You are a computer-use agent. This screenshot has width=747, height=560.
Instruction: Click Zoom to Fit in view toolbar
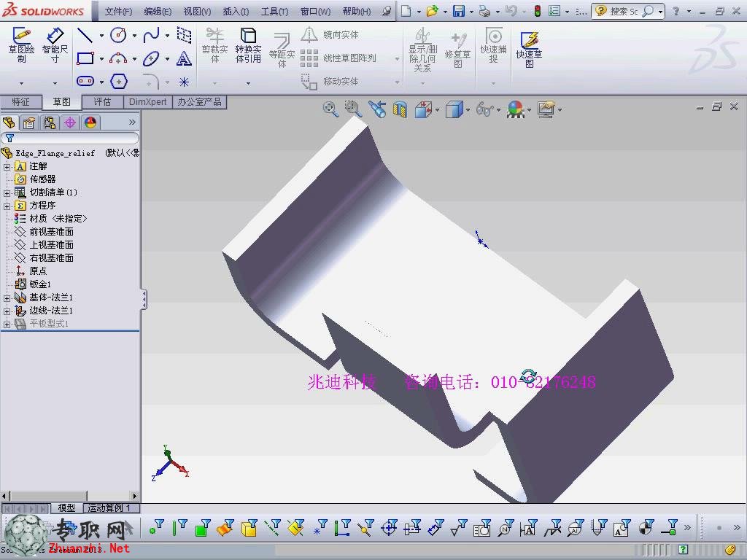click(x=330, y=109)
